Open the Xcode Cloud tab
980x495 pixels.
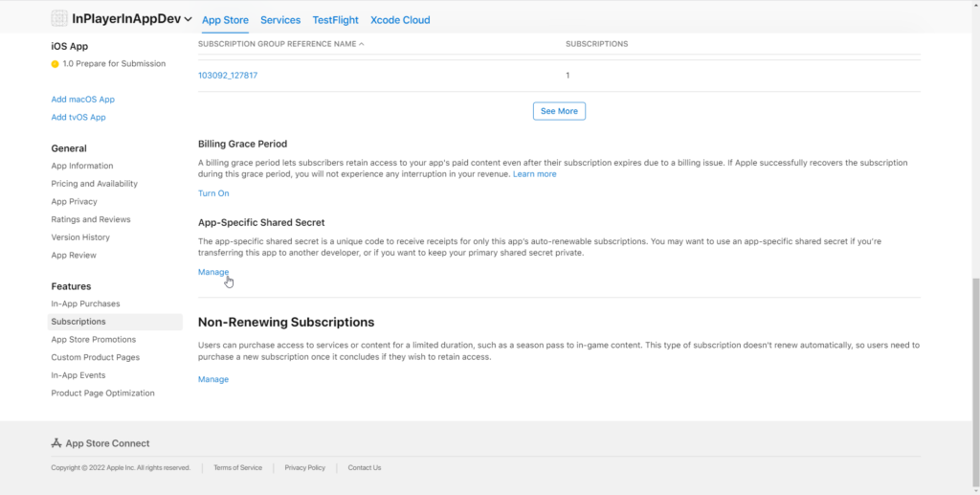400,20
